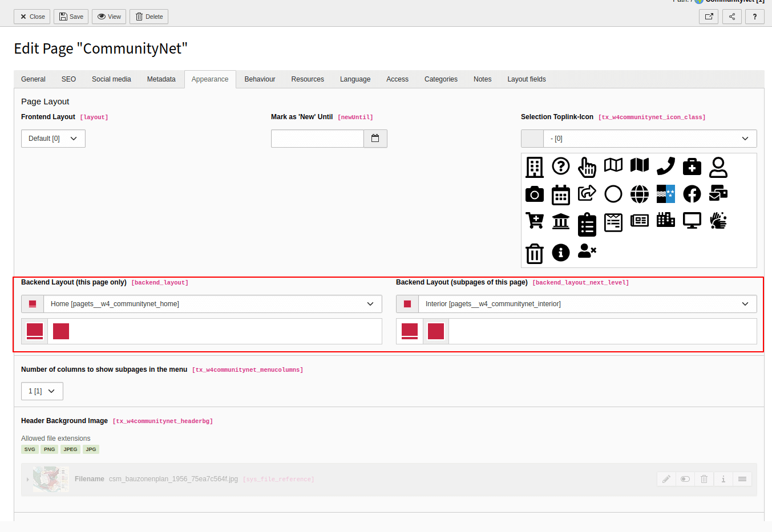Pick the shopping cart plus icon
This screenshot has width=772, height=532.
click(535, 220)
